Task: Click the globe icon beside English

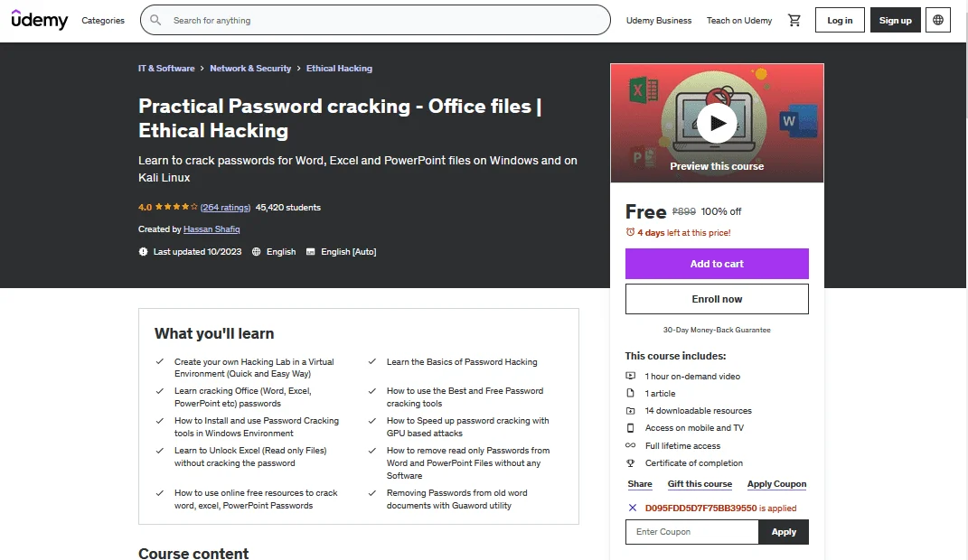Action: click(256, 252)
